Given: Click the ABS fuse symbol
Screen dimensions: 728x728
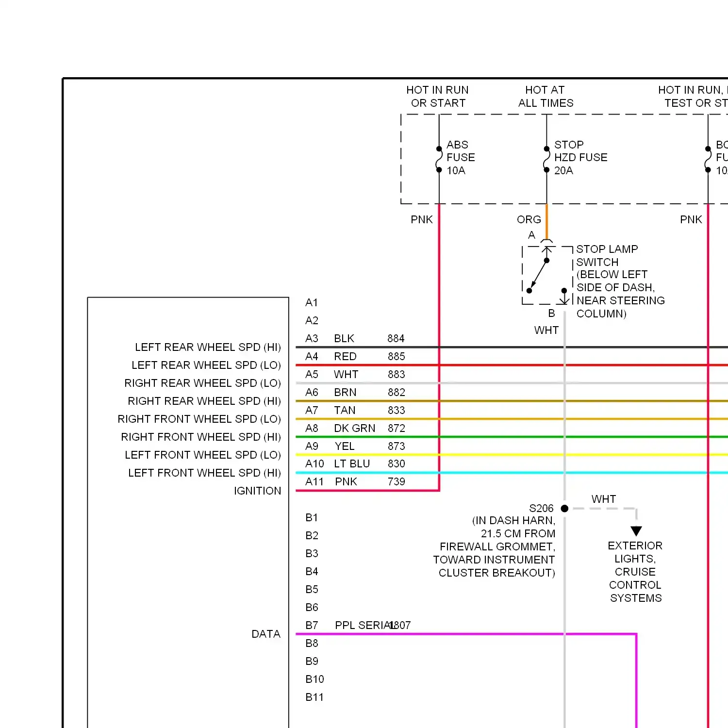Looking at the screenshot, I should pos(439,159).
